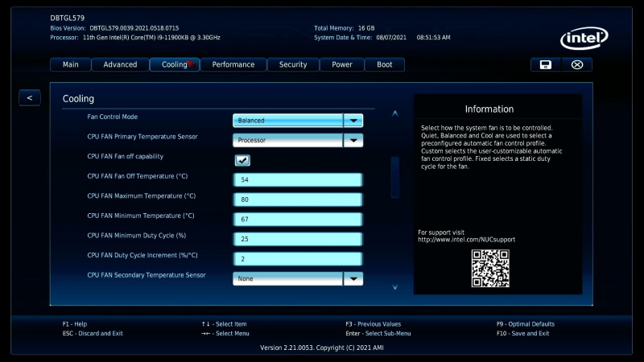Click CPU FAN Minimum Temperature label
This screenshot has width=644, height=362.
141,216
